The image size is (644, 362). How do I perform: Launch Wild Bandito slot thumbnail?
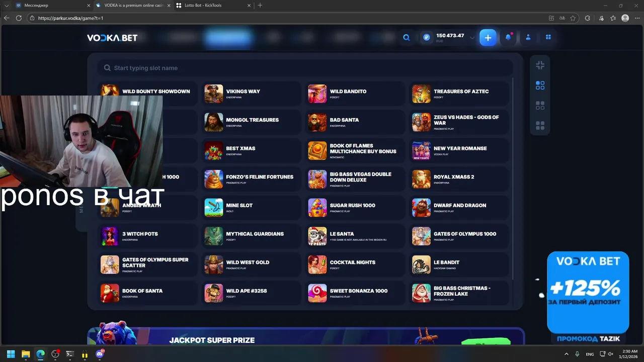click(x=317, y=94)
